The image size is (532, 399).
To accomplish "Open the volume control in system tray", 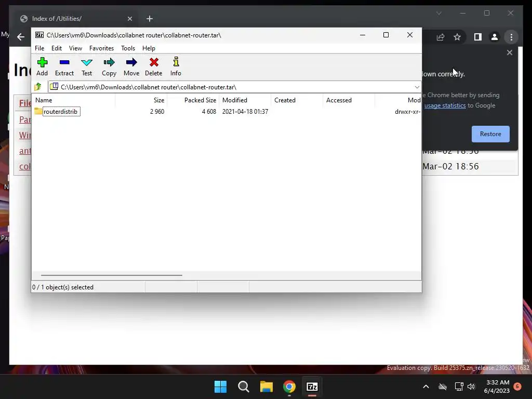I will pos(471,387).
